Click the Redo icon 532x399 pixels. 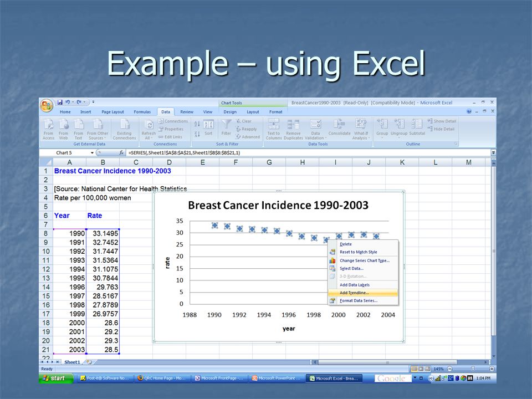tap(79, 102)
